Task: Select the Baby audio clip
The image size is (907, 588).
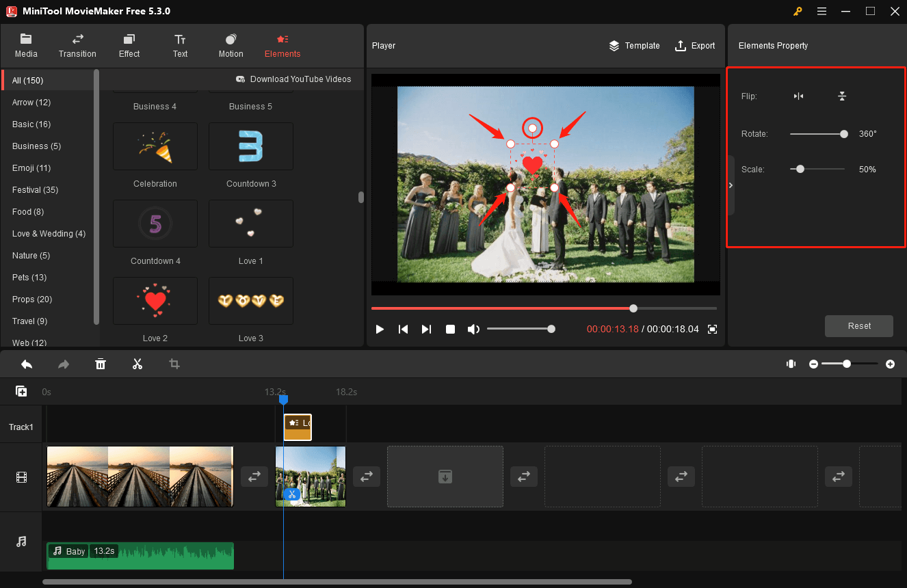Action: click(140, 556)
